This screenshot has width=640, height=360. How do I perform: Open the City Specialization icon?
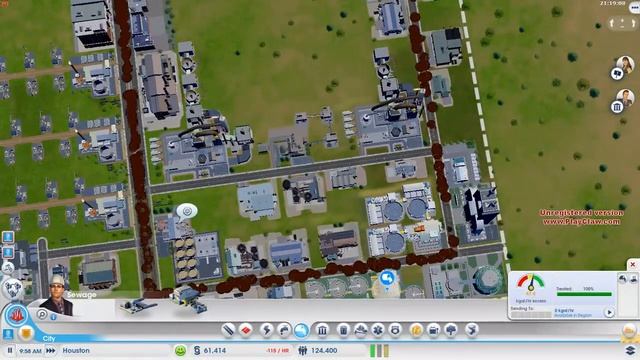[x=471, y=330]
